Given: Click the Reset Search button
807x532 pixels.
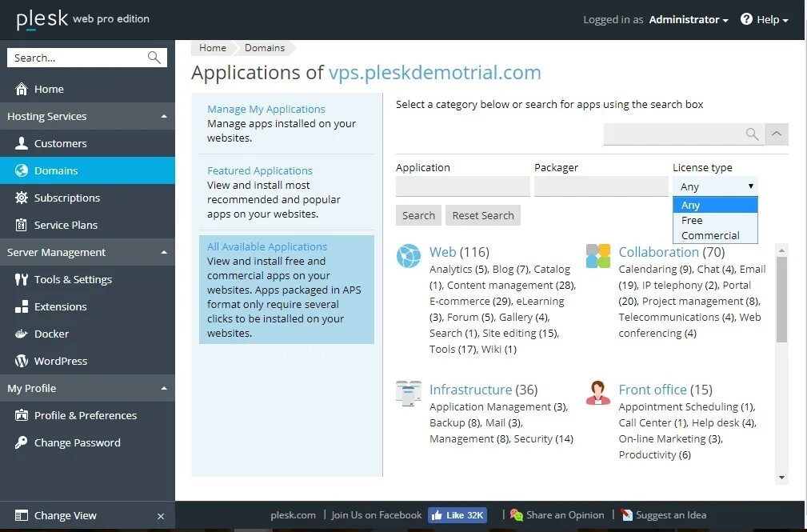Looking at the screenshot, I should click(x=483, y=215).
